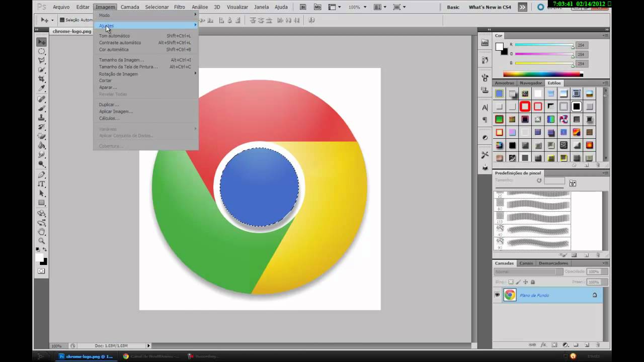Open the chrome-logo.png document tab
This screenshot has width=644, height=362.
(72, 31)
